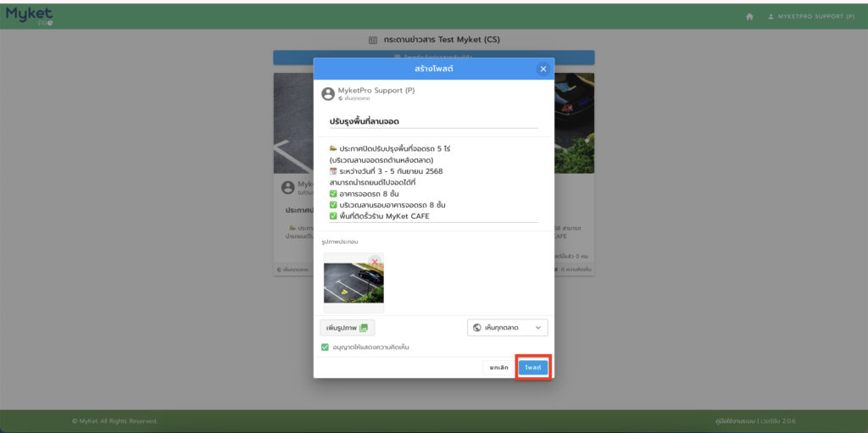Open the MYKETPRO SUPPORT (P) user menu
The height and width of the screenshot is (433, 868).
point(811,17)
